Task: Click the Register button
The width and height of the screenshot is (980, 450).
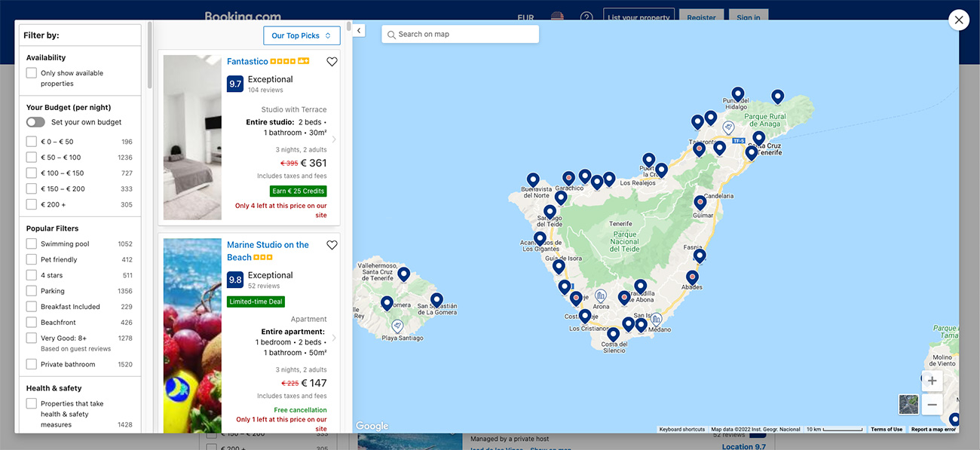Action: [701, 17]
